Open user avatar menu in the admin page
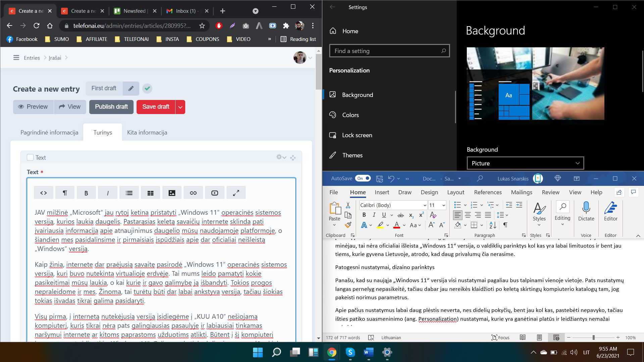 pos(303,58)
